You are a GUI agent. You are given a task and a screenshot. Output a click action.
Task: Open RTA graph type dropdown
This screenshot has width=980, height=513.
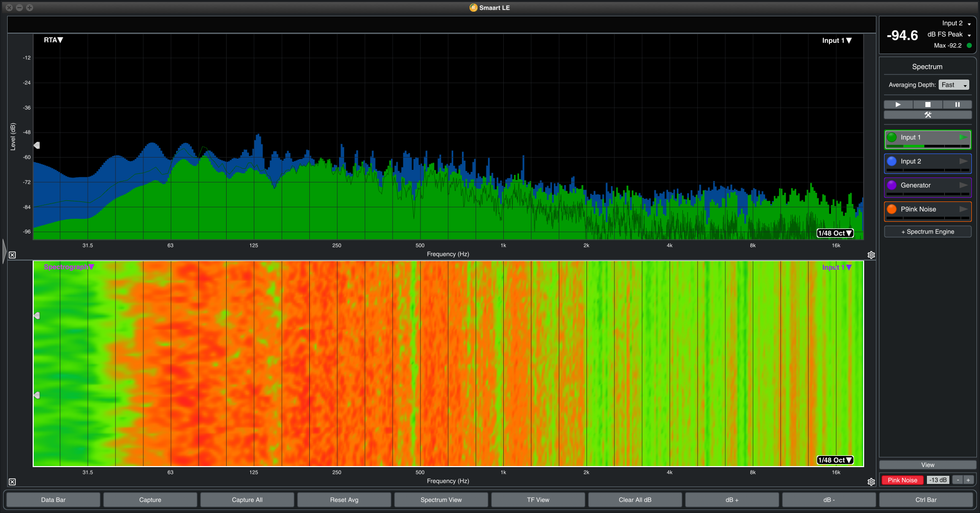click(x=53, y=40)
